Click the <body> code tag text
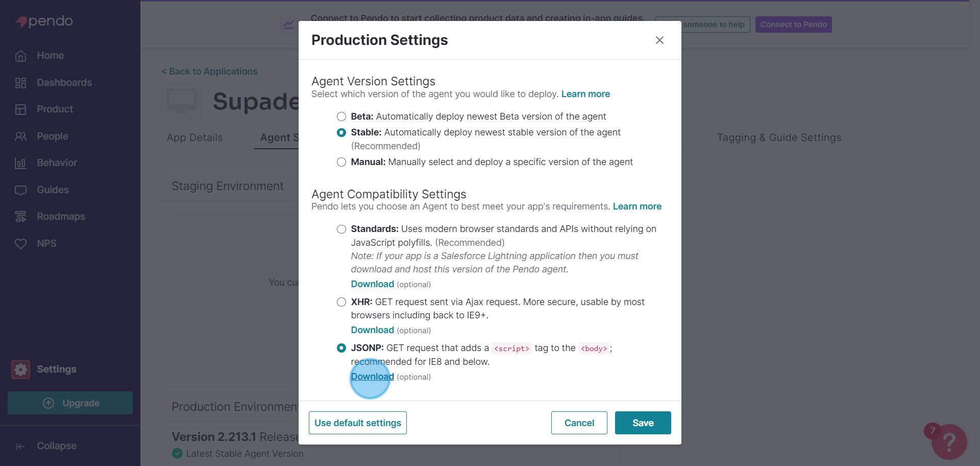The image size is (980, 466). coord(594,348)
